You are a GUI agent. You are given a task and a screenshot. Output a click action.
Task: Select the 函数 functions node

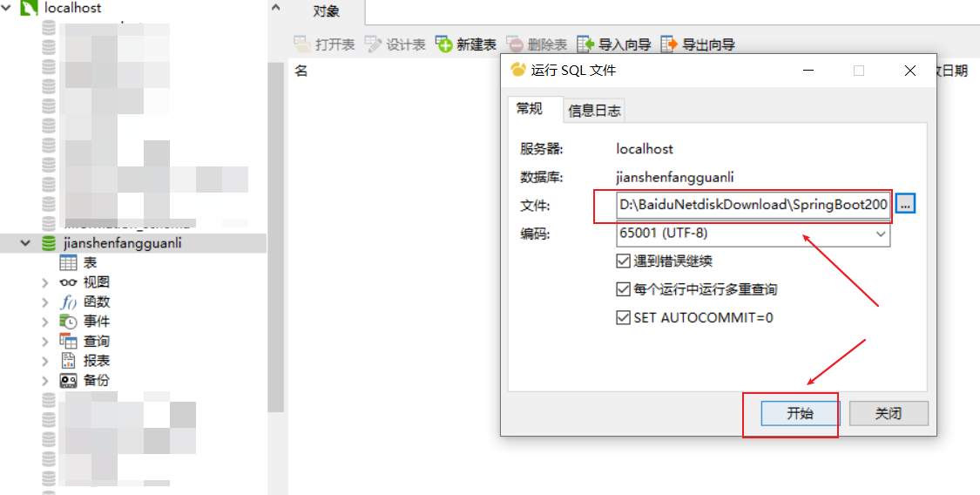(x=96, y=302)
